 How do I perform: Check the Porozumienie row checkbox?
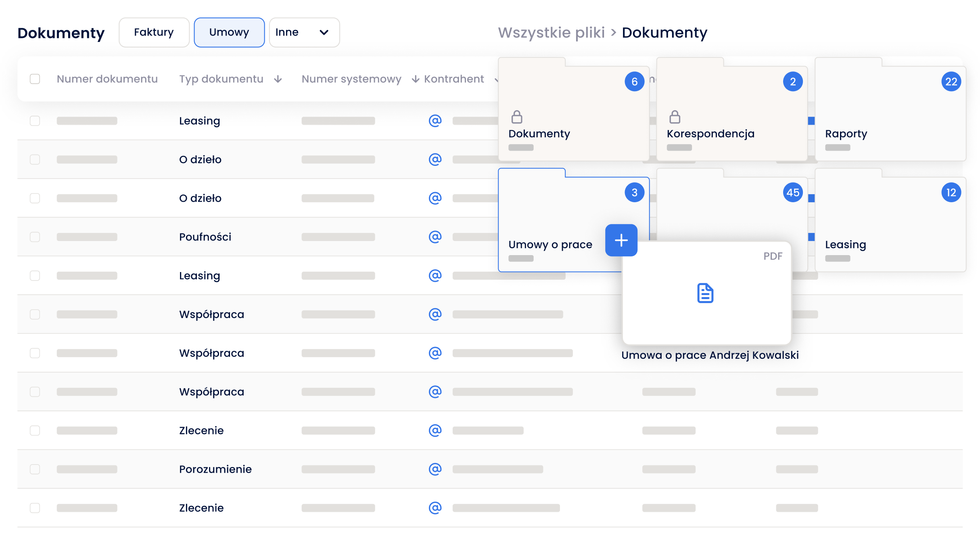35,469
